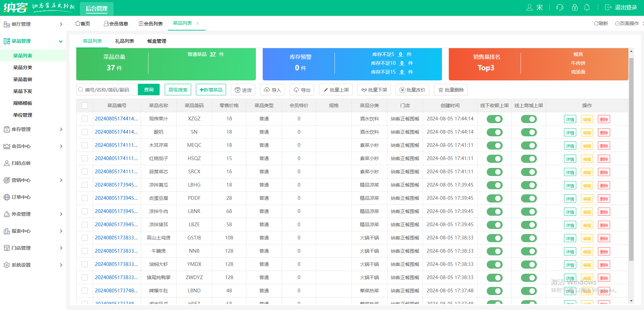Toggle 线下收银上架 switch for 酸奶
This screenshot has width=644, height=310.
[x=495, y=132]
